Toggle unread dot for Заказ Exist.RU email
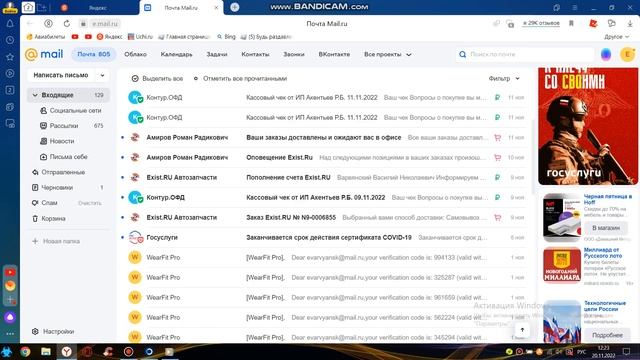Screen dimensions: 640x360 122,218
